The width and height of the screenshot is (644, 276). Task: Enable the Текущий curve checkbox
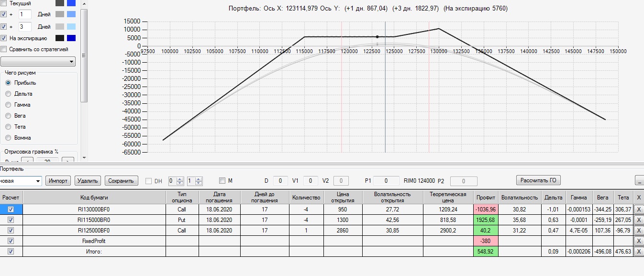coord(4,3)
